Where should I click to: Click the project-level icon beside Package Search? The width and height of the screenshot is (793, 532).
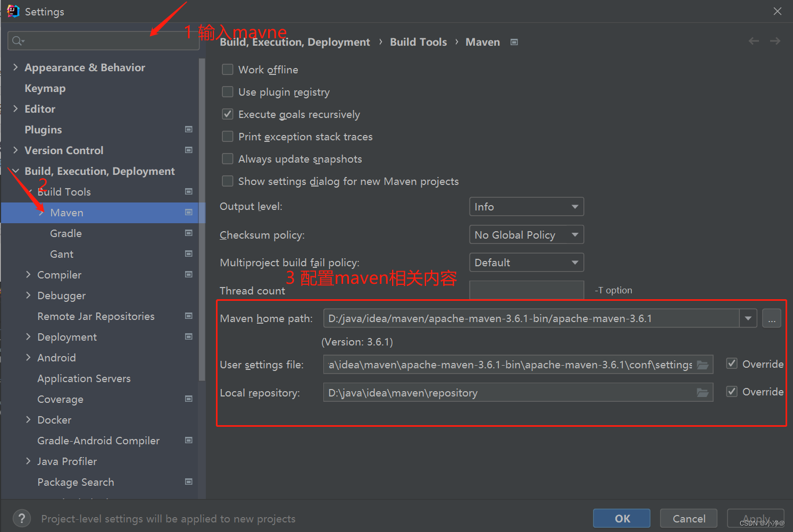click(188, 482)
